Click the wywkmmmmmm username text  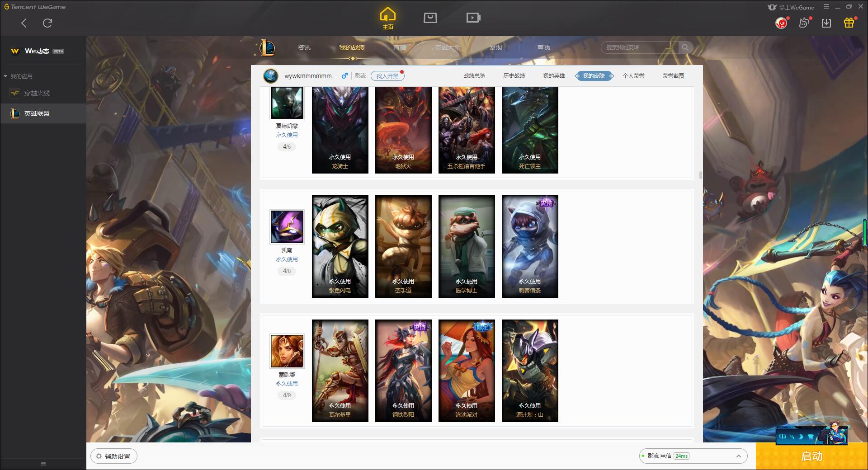pyautogui.click(x=311, y=76)
